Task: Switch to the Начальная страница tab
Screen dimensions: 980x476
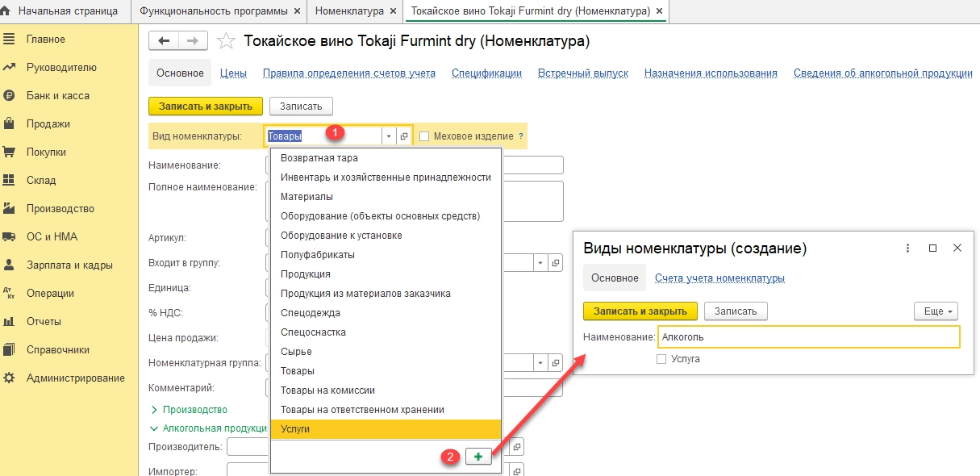Action: click(65, 11)
